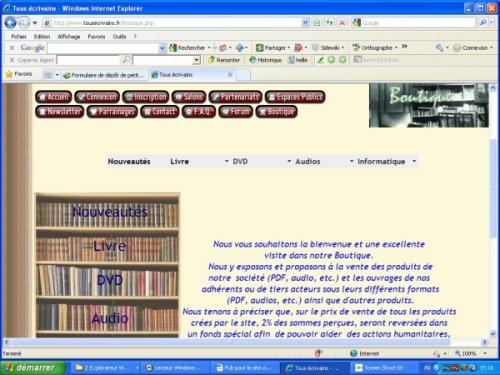
Task: Click the Inscription button
Action: pyautogui.click(x=145, y=97)
